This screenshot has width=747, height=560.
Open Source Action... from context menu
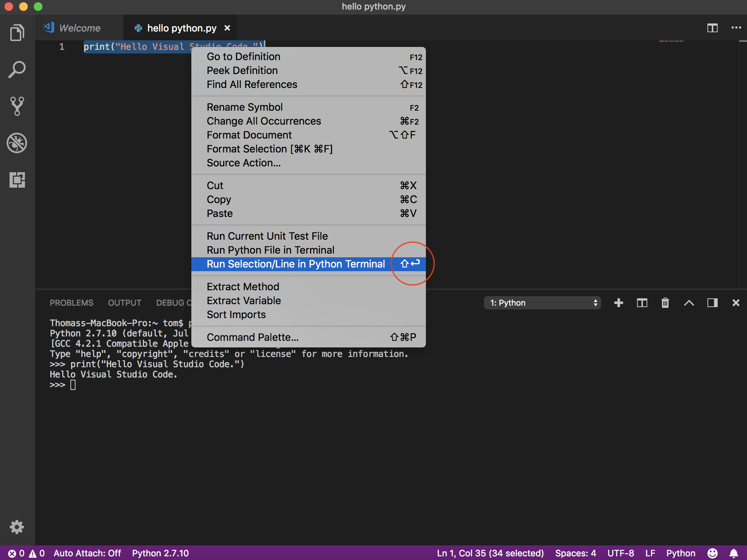coord(309,163)
